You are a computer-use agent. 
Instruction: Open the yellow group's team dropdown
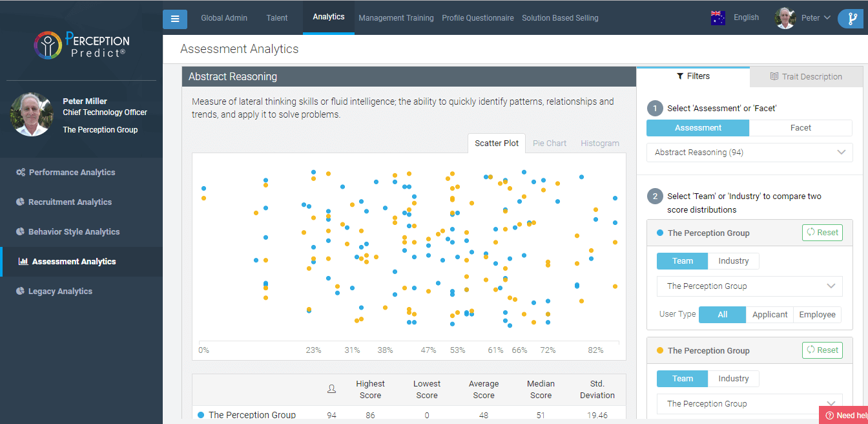[x=750, y=404]
